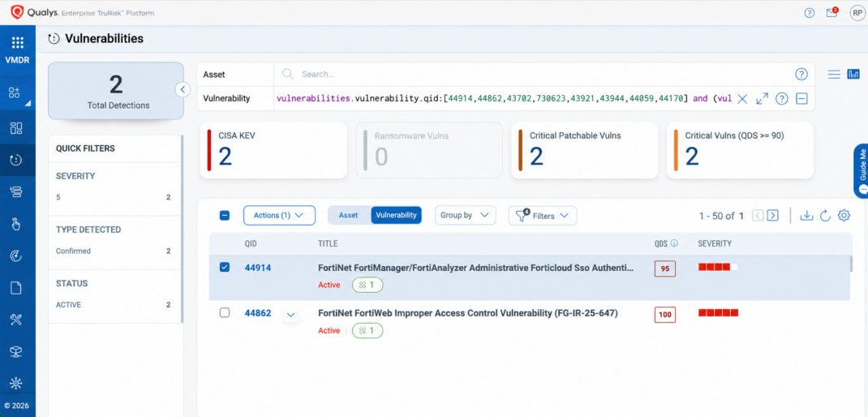Viewport: 868px width, 417px height.
Task: Sort by the TITLE column header
Action: (328, 243)
